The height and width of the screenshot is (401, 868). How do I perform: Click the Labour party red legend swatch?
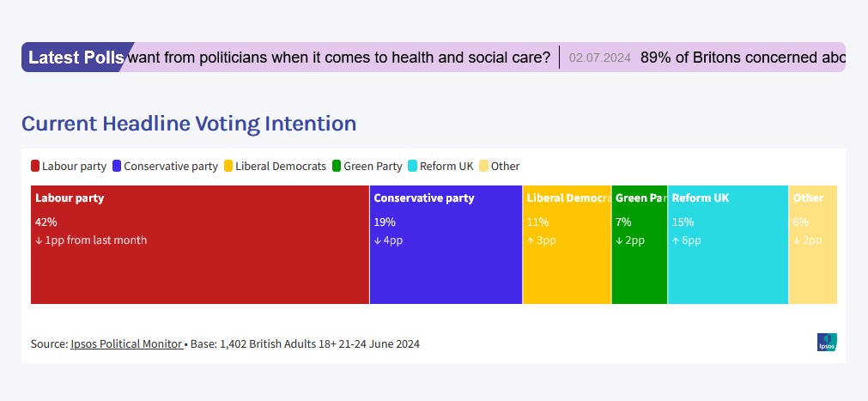coord(35,167)
